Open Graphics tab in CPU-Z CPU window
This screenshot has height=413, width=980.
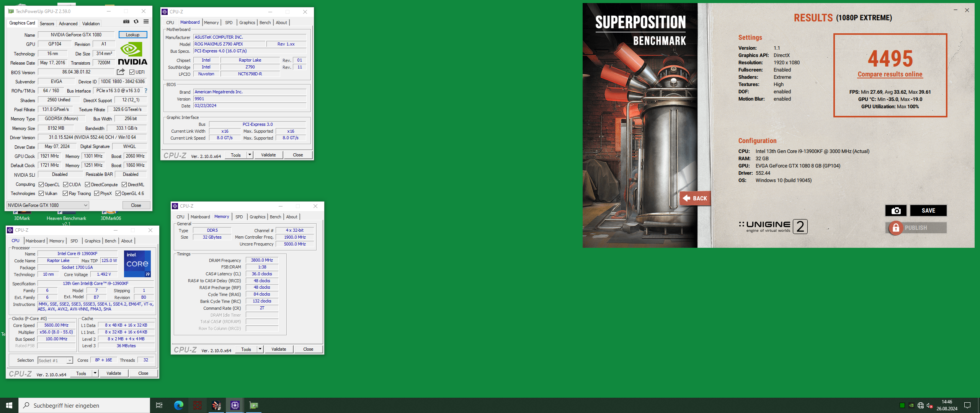(x=92, y=241)
